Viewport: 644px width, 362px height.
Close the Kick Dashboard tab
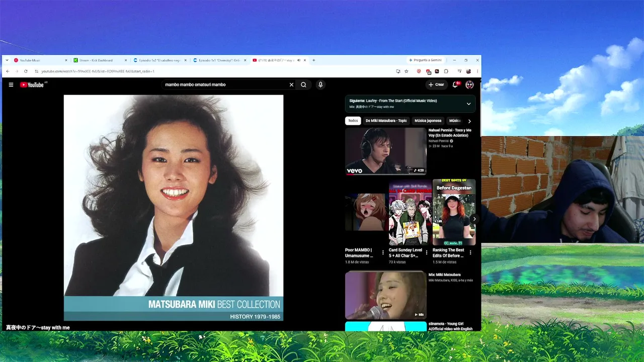[x=126, y=60]
